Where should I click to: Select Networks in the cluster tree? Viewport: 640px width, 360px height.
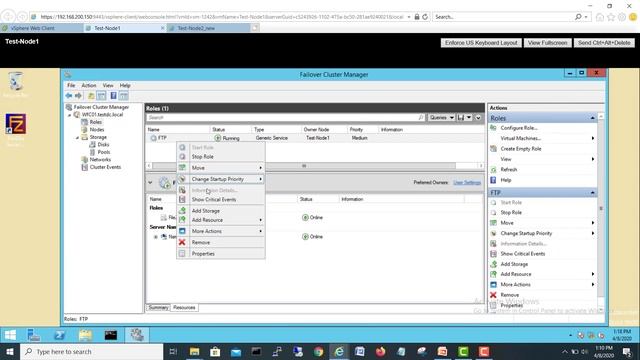[x=100, y=160]
